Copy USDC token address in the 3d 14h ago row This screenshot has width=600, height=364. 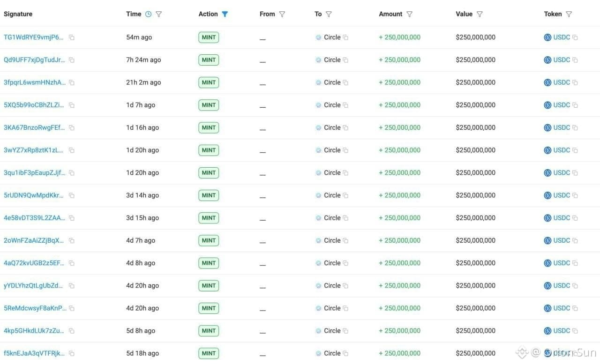point(575,195)
